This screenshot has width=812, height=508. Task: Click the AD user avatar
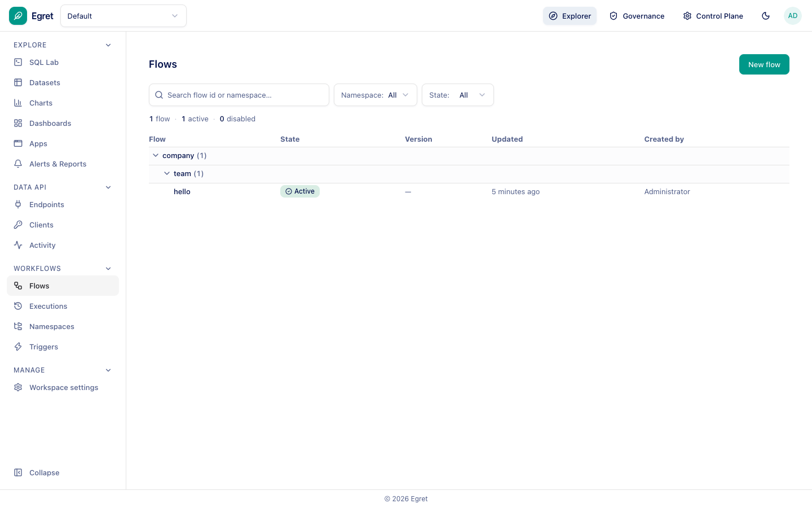[x=793, y=16]
